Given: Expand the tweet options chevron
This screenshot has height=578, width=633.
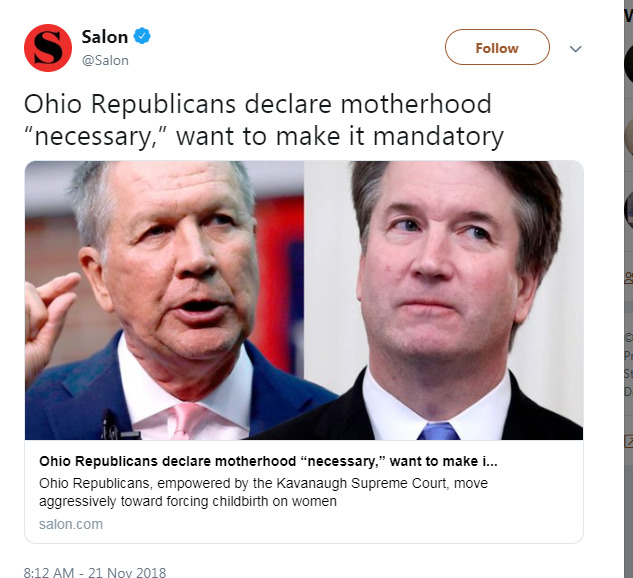Looking at the screenshot, I should tap(576, 48).
